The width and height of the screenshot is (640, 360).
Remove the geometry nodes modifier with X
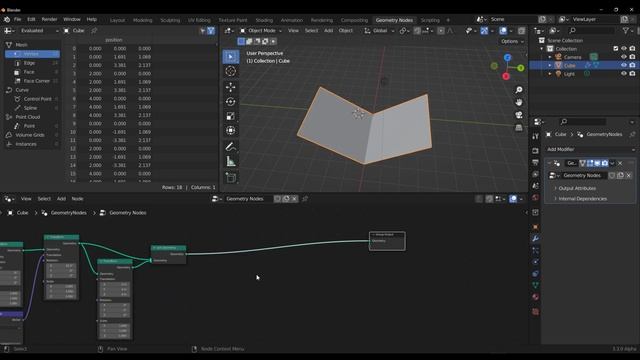click(620, 163)
